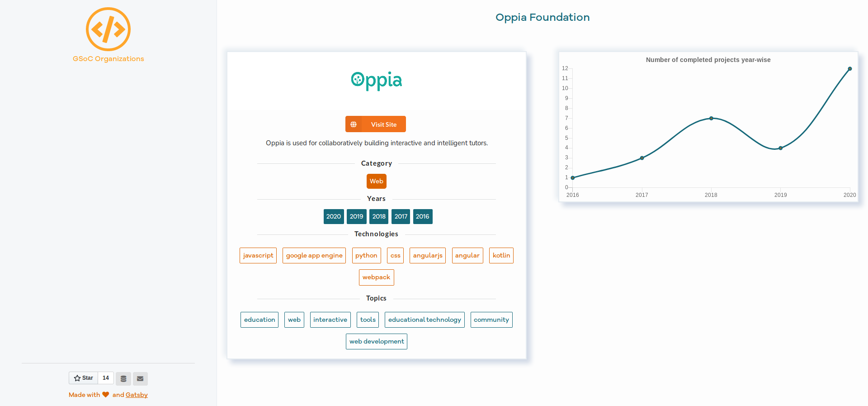
Task: Choose the python technology tag
Action: coord(366,255)
